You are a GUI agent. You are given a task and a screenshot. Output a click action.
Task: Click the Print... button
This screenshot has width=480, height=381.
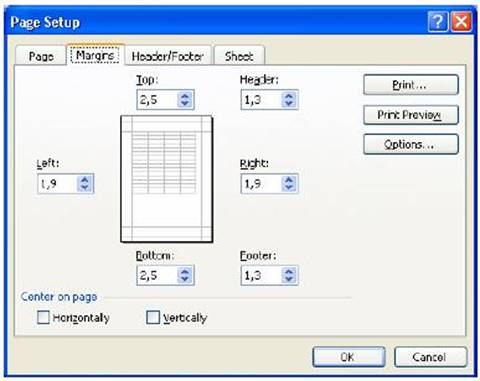coord(411,85)
